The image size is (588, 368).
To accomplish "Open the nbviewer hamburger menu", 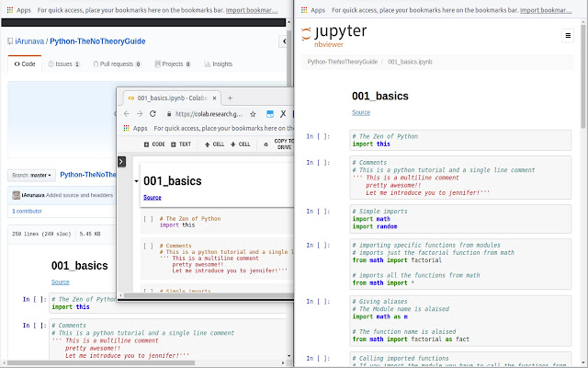I will point(568,36).
